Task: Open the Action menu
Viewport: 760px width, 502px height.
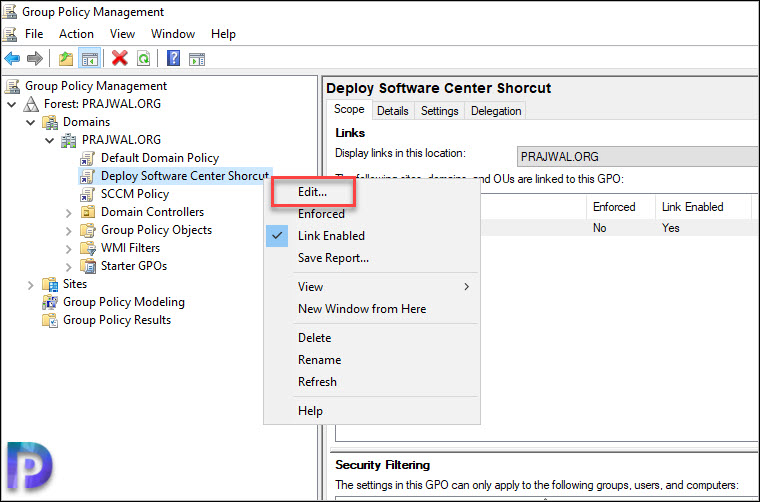Action: pyautogui.click(x=76, y=34)
